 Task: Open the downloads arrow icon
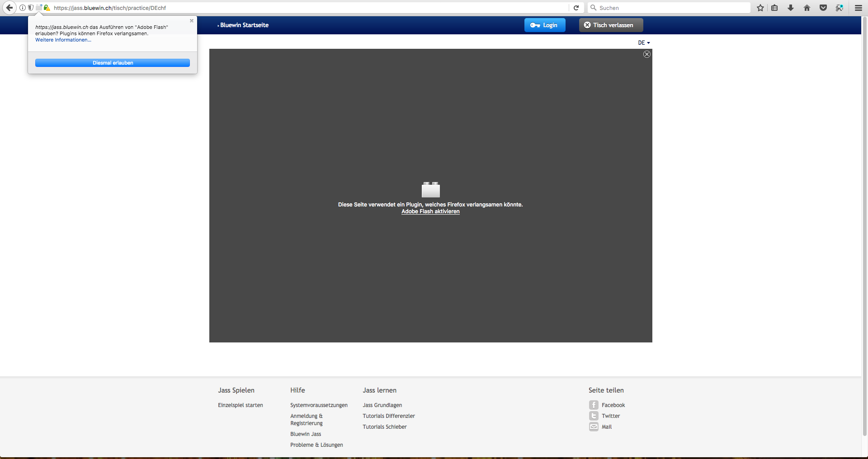click(791, 8)
